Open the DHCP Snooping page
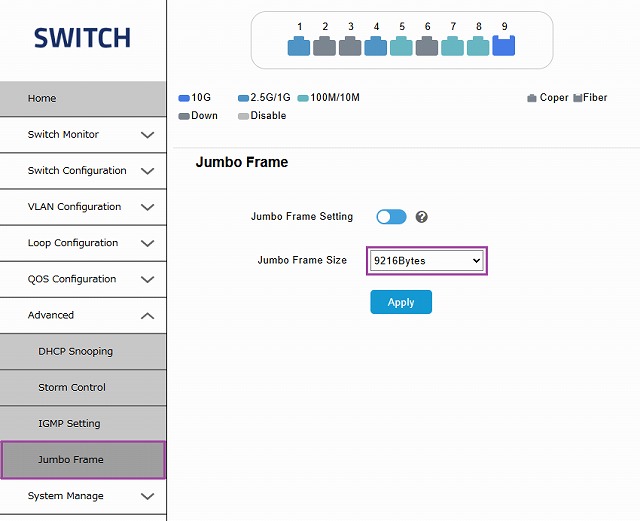 click(x=76, y=352)
